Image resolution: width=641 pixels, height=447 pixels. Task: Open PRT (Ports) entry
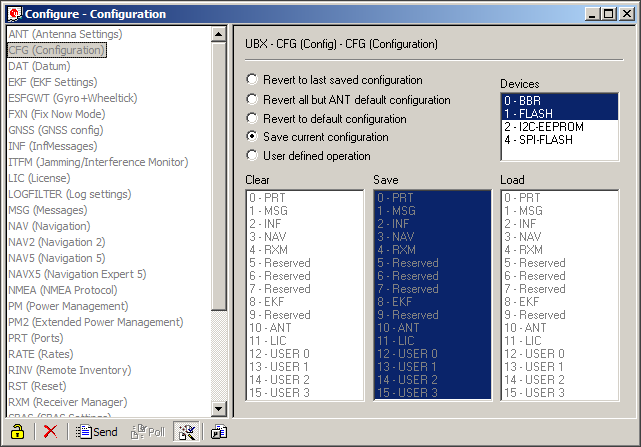pyautogui.click(x=36, y=338)
